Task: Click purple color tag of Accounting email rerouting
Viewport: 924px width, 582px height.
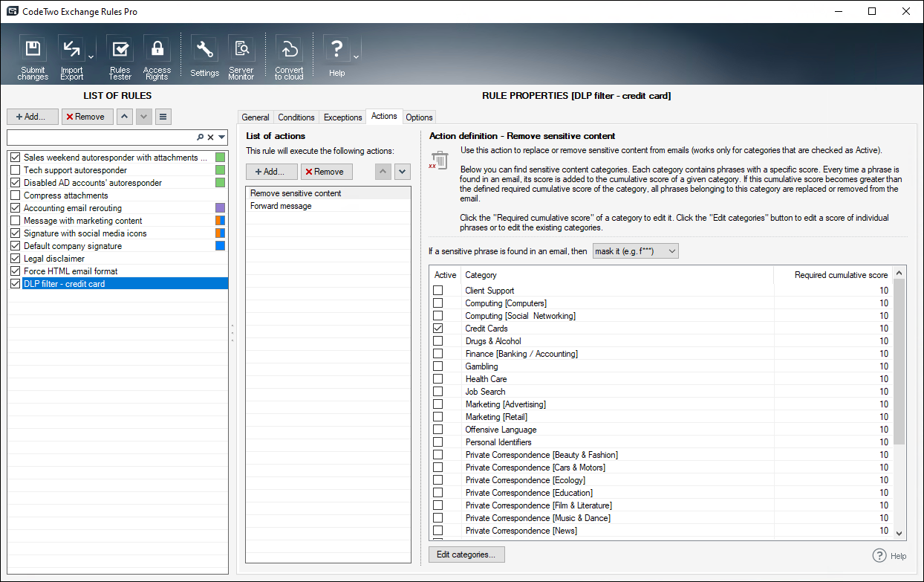Action: pos(220,208)
